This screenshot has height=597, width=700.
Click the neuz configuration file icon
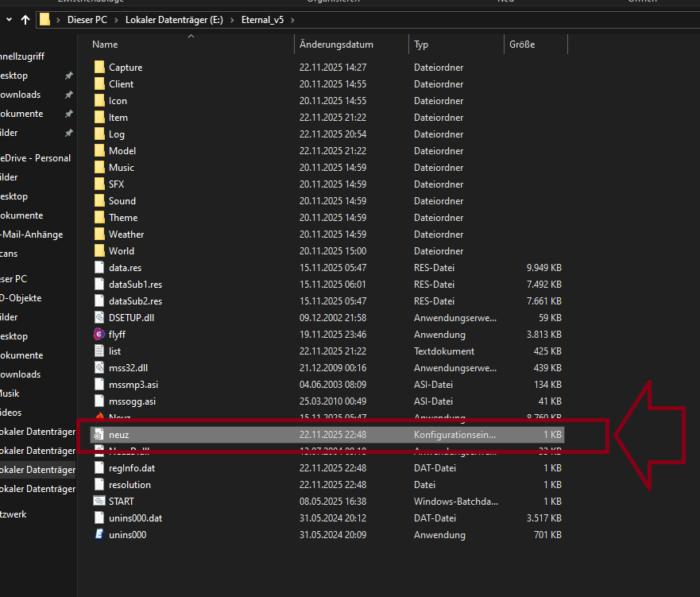click(99, 435)
